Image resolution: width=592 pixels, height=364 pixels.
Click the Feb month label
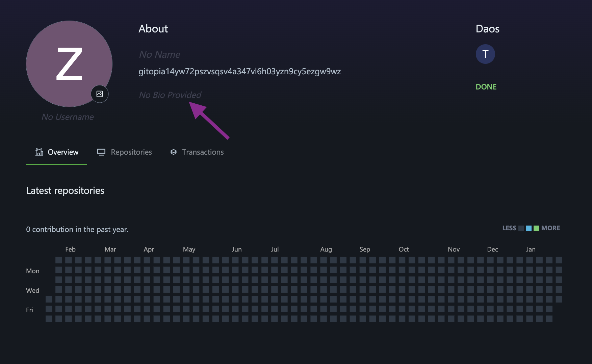(70, 249)
